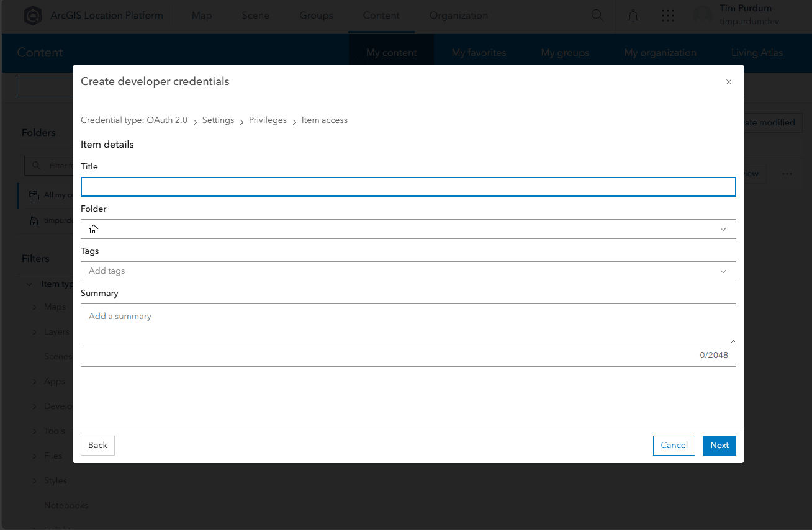Focus the Add a summary text area
This screenshot has width=812, height=530.
pyautogui.click(x=408, y=324)
